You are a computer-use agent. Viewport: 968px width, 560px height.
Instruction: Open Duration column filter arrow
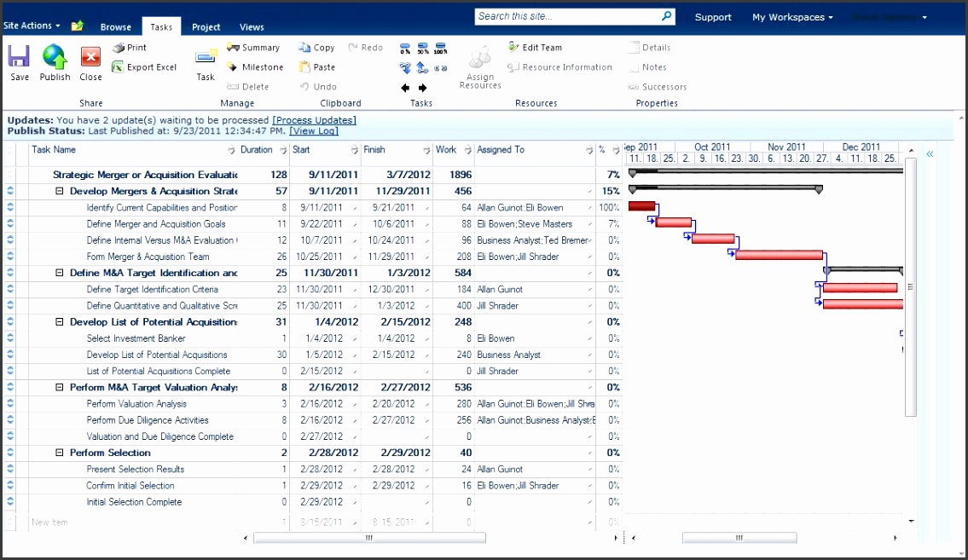(x=283, y=150)
